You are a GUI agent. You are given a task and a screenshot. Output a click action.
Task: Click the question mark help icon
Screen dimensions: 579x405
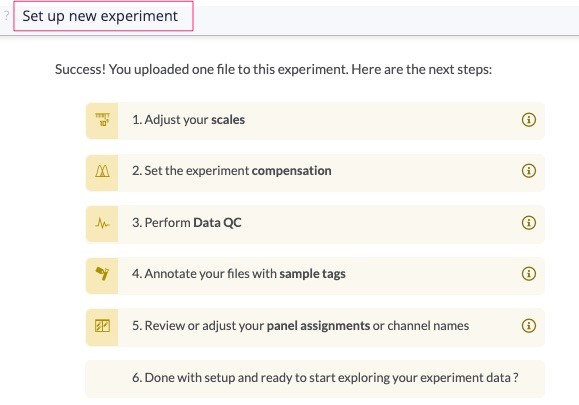6,16
